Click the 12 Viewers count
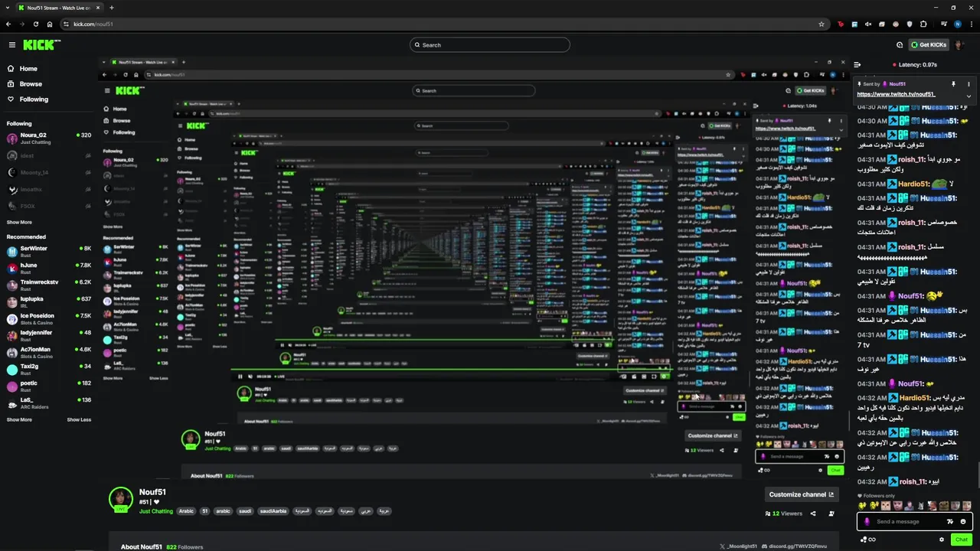Screen dimensions: 980x551 pos(784,514)
